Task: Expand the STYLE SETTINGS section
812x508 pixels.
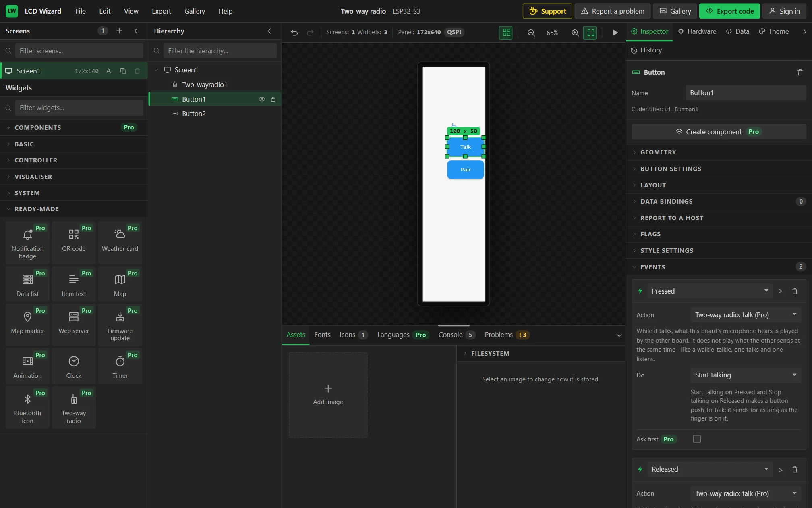Action: (719, 250)
